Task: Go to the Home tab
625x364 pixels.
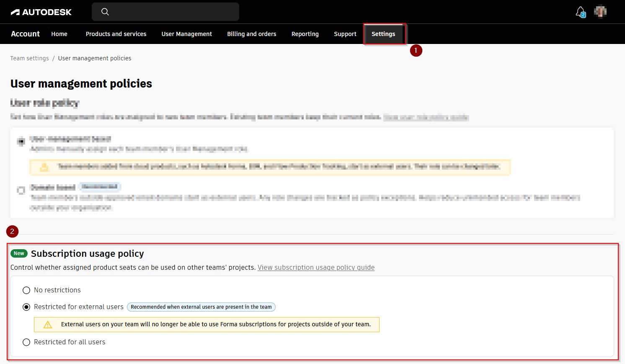Action: point(59,34)
